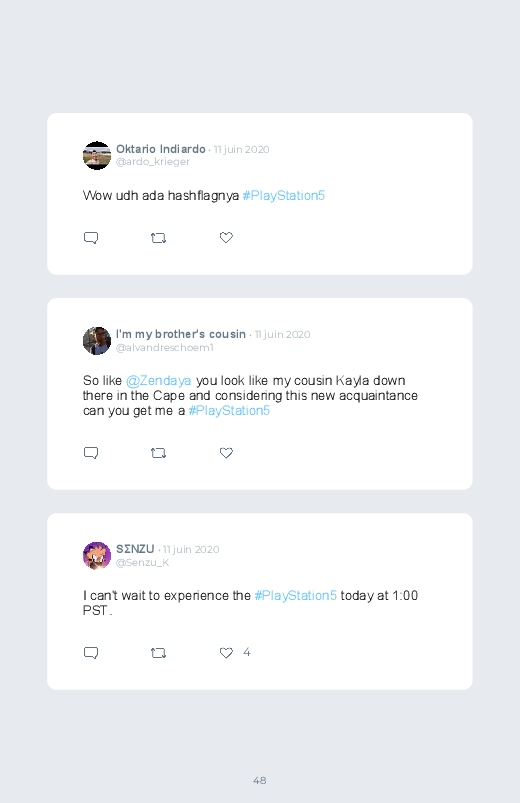The image size is (520, 803).
Task: Open the @alvandreschoem1 handle
Action: coord(164,347)
